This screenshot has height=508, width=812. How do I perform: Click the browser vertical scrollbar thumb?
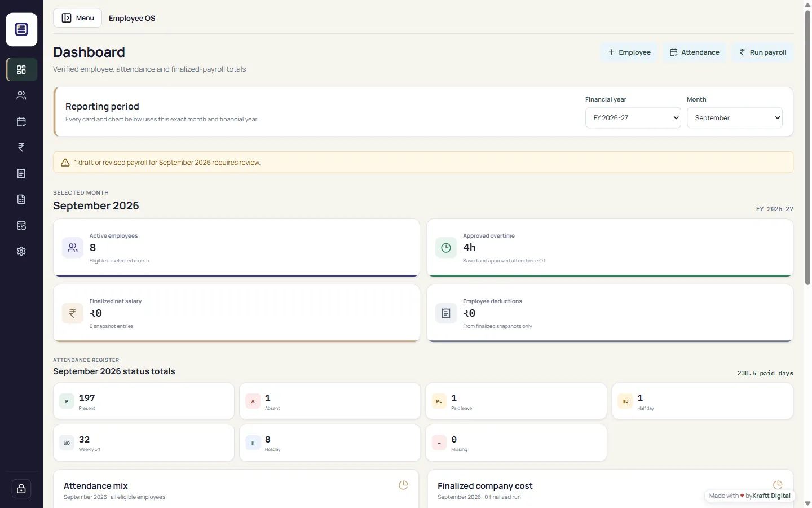point(807,147)
